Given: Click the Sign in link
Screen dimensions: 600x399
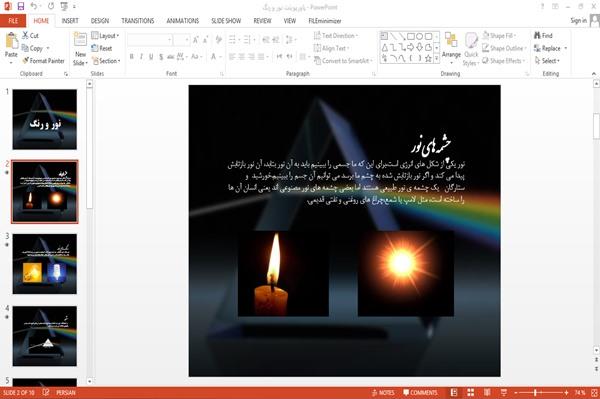Looking at the screenshot, I should click(x=578, y=21).
